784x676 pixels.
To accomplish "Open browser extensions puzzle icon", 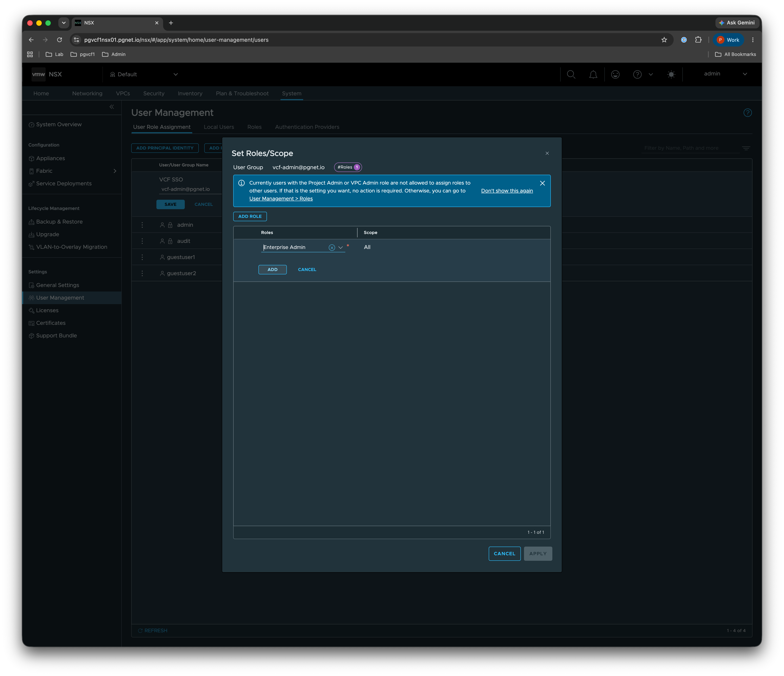I will click(x=698, y=40).
